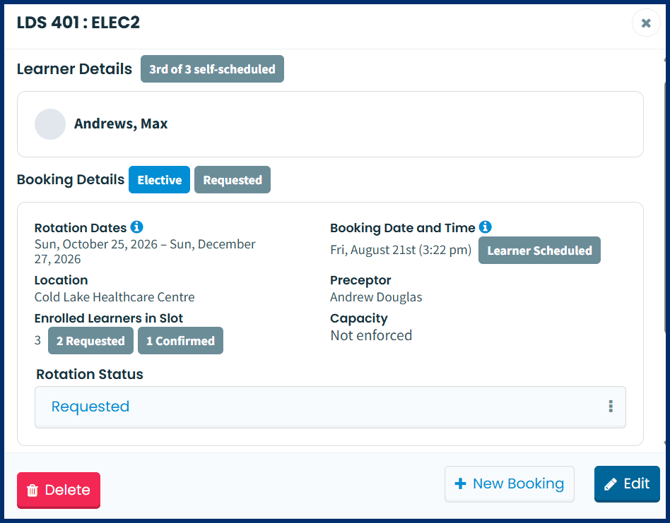This screenshot has height=523, width=670.
Task: Click the Requested badge beside Booking Details
Action: click(x=232, y=180)
